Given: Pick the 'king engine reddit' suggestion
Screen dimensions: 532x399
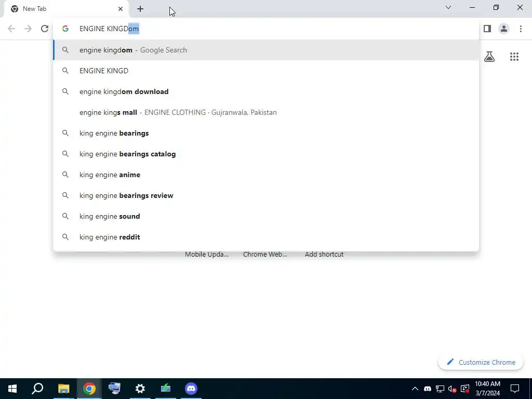Looking at the screenshot, I should [266, 237].
